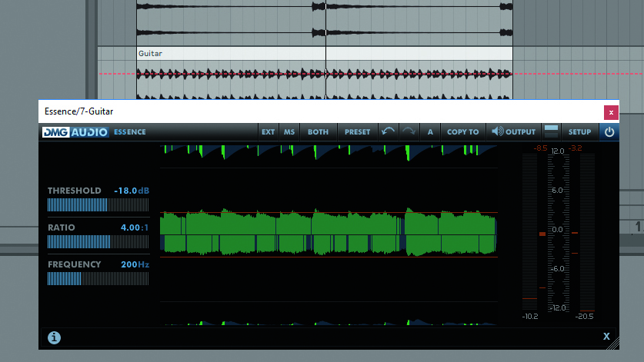Adjust the THRESHOLD slider bar
Viewport: 644px width, 362px height.
98,204
